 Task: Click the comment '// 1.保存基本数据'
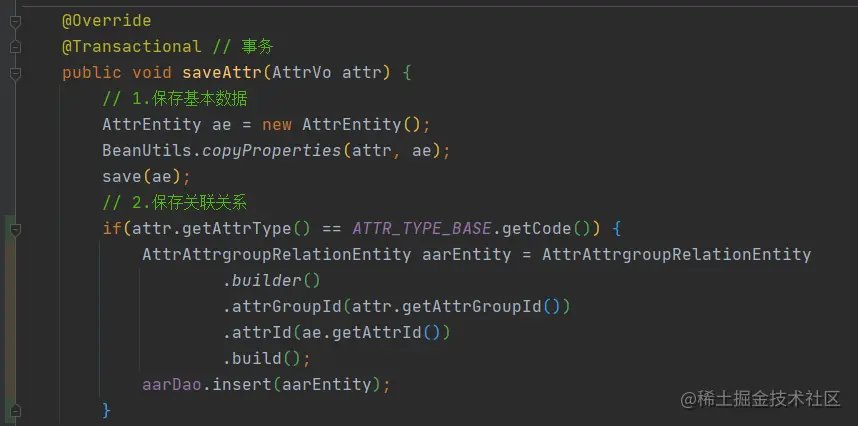(x=175, y=98)
